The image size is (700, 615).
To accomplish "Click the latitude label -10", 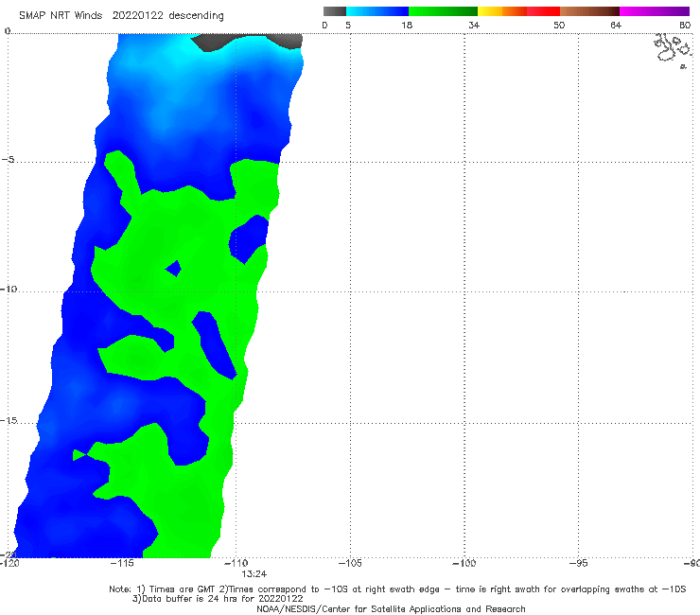I will point(8,289).
